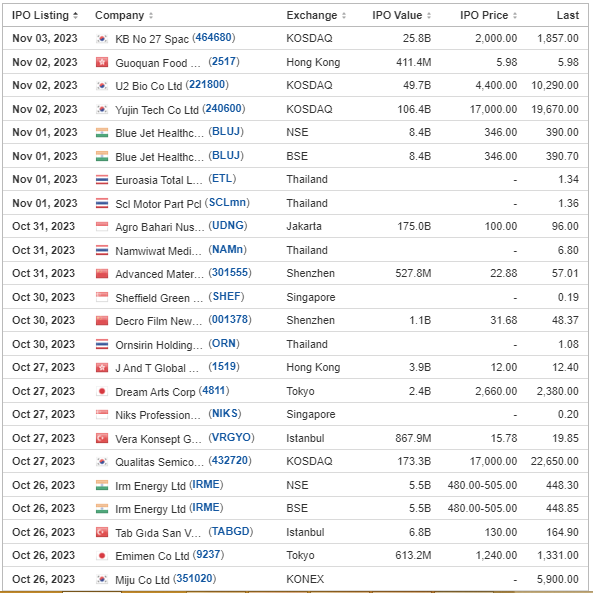Click Thailand flag beside Euroasia Total L...
Viewport: 593px width, 593px height.
click(x=102, y=180)
